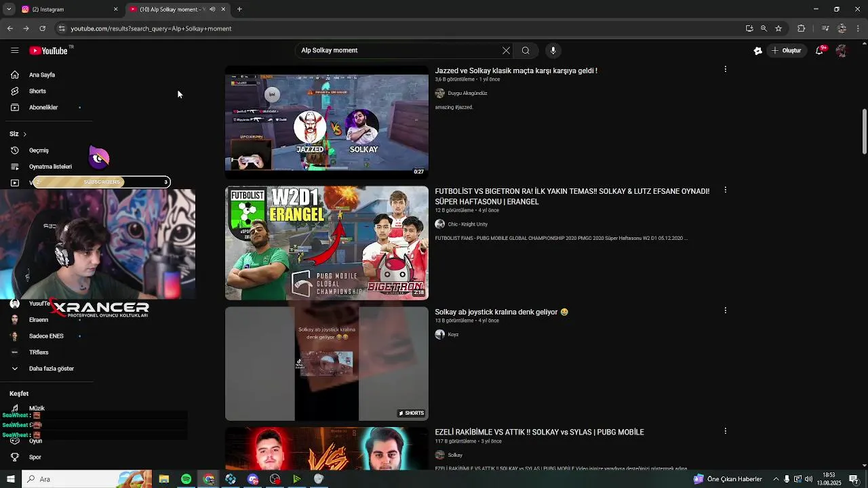Open more options for Solkay ab joystick video
868x488 pixels.
[x=726, y=310]
